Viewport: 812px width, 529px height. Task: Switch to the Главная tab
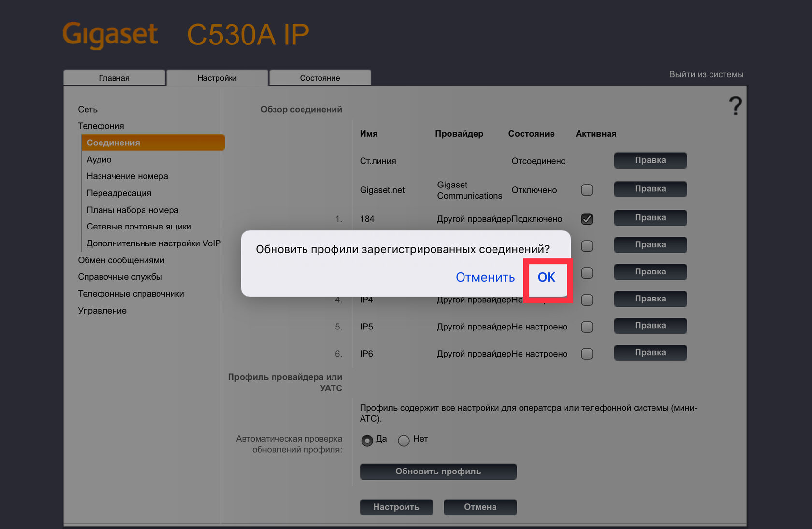[x=114, y=78]
